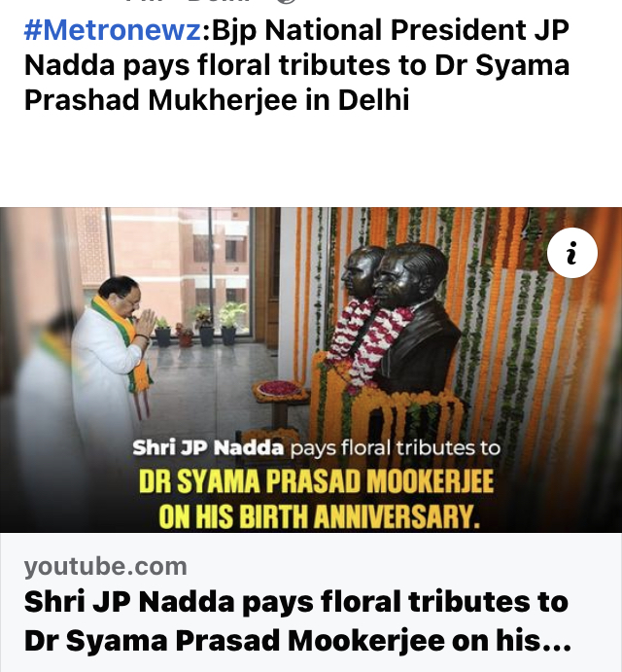Click the 'Bjp National President JP' post text
This screenshot has height=672, width=622.
pos(391,30)
